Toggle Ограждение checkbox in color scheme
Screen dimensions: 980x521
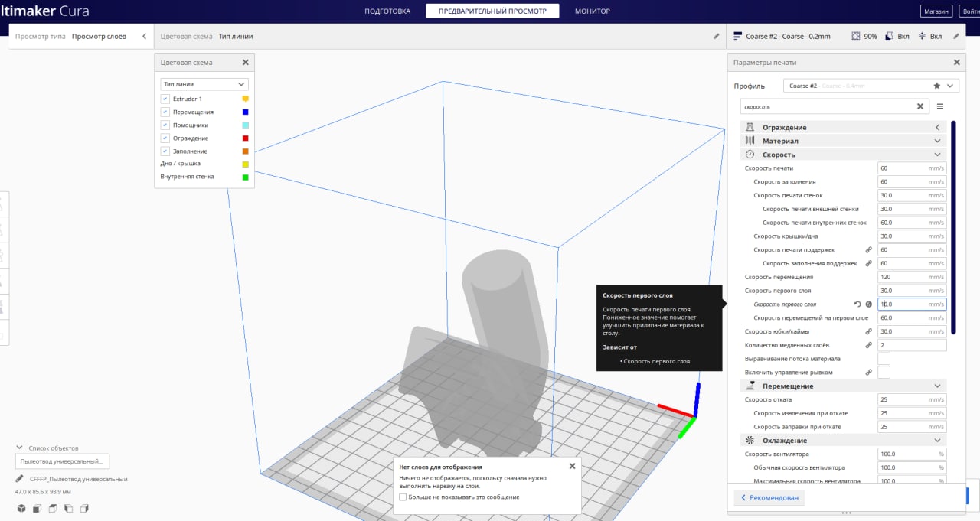pos(165,138)
